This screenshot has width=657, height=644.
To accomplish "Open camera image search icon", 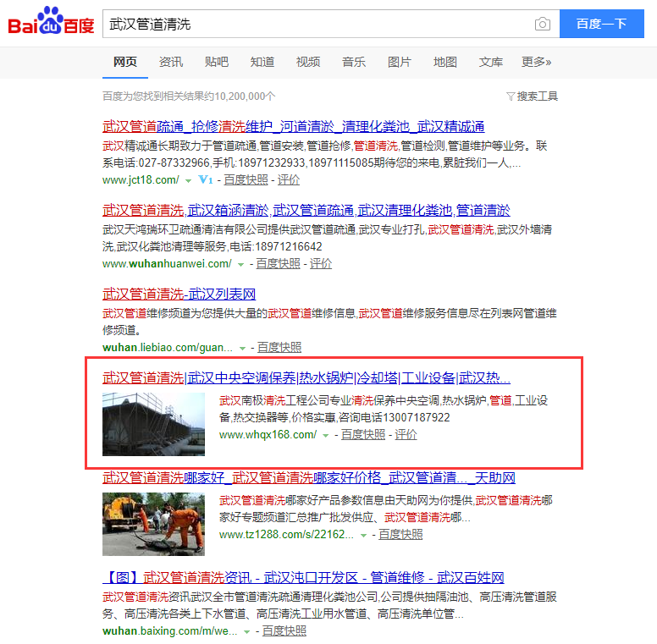I will coord(542,24).
